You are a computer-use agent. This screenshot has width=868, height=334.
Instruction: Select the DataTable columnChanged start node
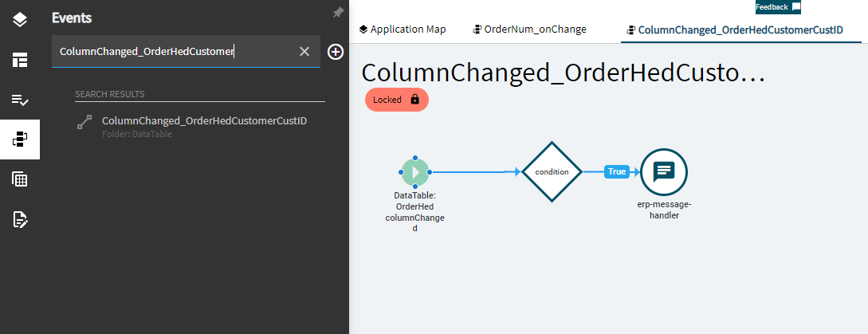point(414,172)
